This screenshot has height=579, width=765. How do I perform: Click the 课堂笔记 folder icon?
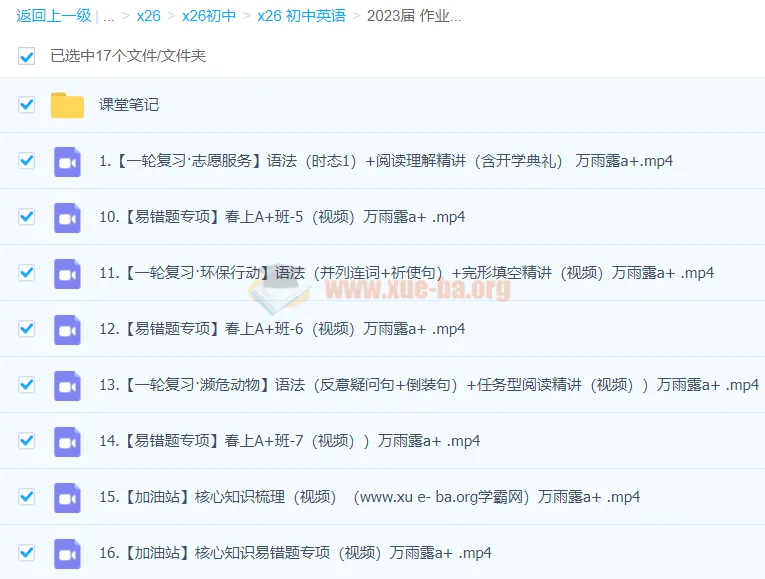point(67,105)
